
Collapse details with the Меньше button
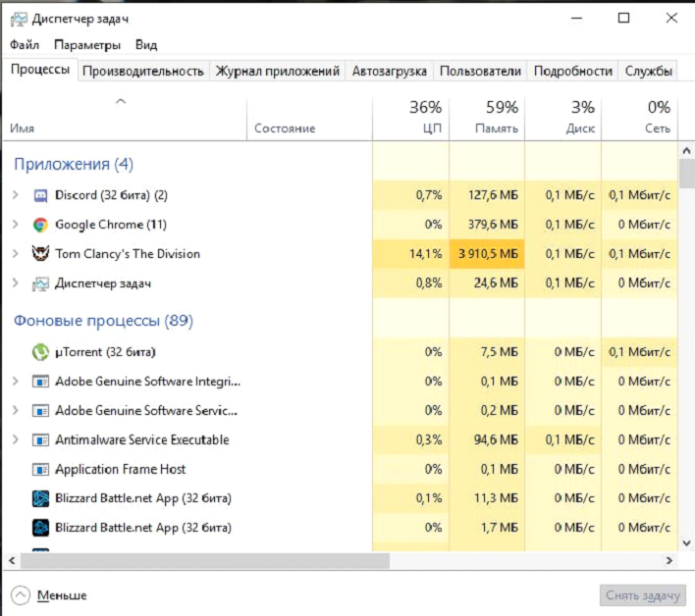coord(49,595)
